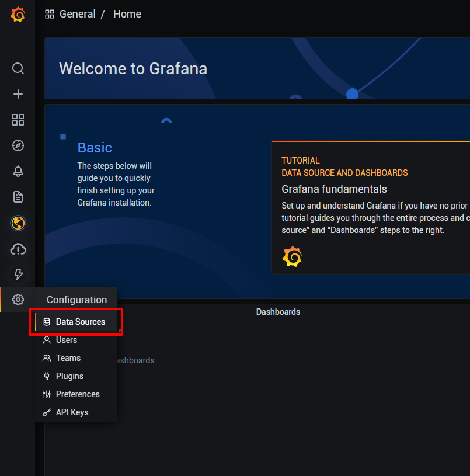Open the Grafana fundamentals tutorial title

coord(334,189)
